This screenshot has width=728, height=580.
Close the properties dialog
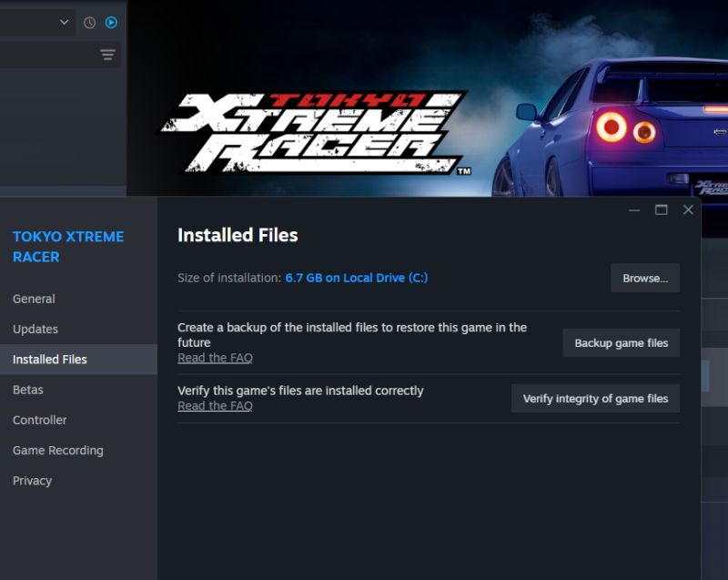[x=688, y=210]
